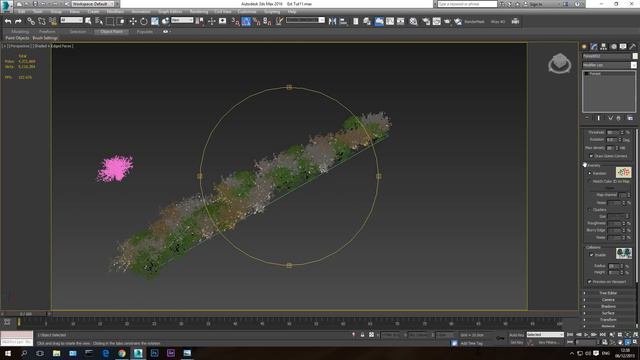
Task: Switch to the Object Paint ribbon tab
Action: [x=111, y=31]
